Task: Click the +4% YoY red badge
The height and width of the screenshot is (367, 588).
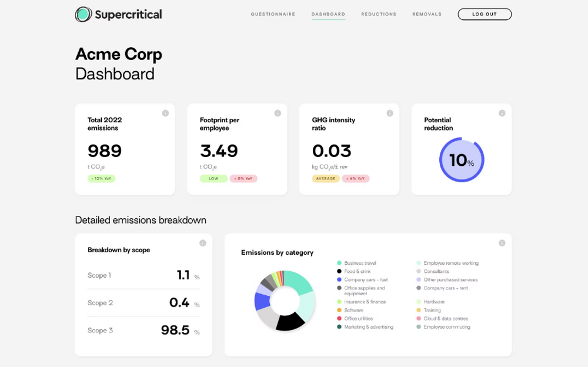Action: [x=356, y=179]
